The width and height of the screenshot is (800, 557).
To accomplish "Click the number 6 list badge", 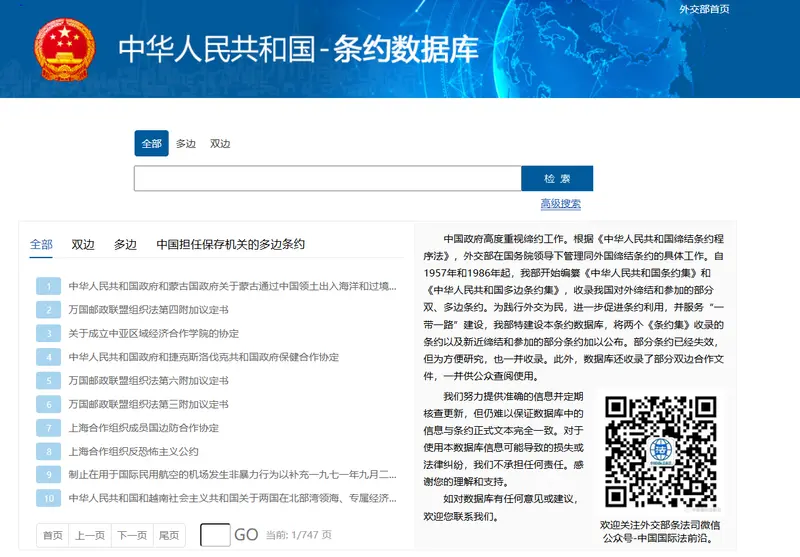I will (48, 404).
